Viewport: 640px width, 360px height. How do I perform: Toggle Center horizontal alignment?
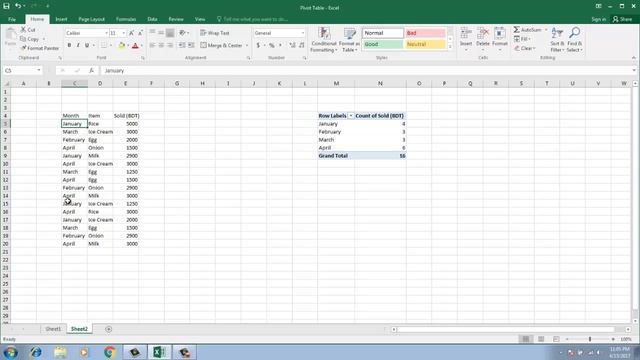(x=161, y=45)
